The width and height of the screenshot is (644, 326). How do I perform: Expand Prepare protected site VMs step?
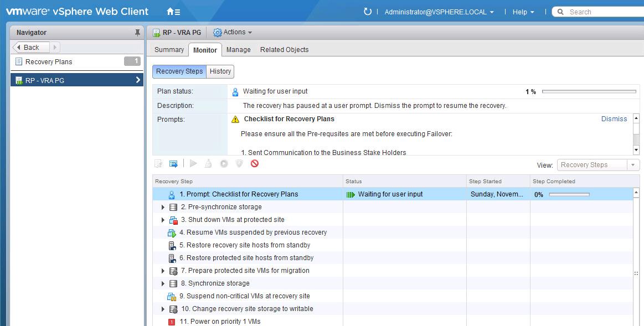[x=163, y=271]
